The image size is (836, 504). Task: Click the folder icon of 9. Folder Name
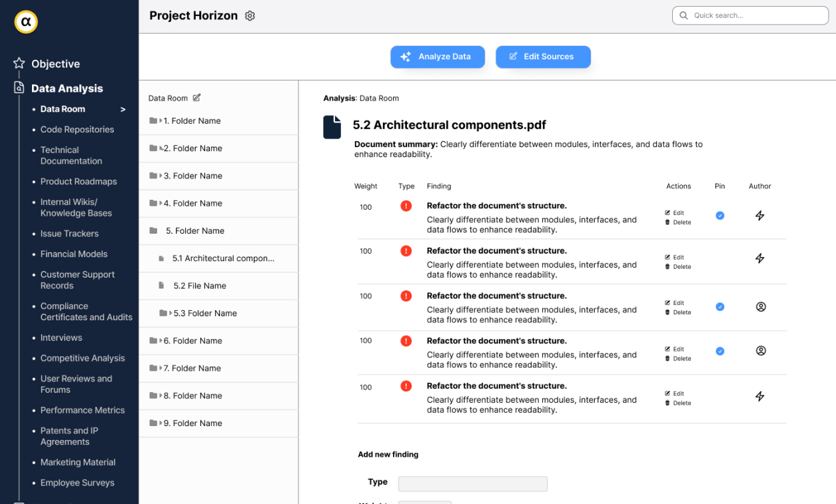pyautogui.click(x=153, y=423)
